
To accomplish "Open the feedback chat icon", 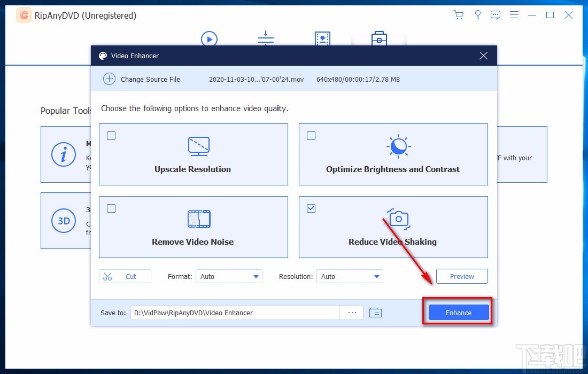I will pyautogui.click(x=496, y=15).
